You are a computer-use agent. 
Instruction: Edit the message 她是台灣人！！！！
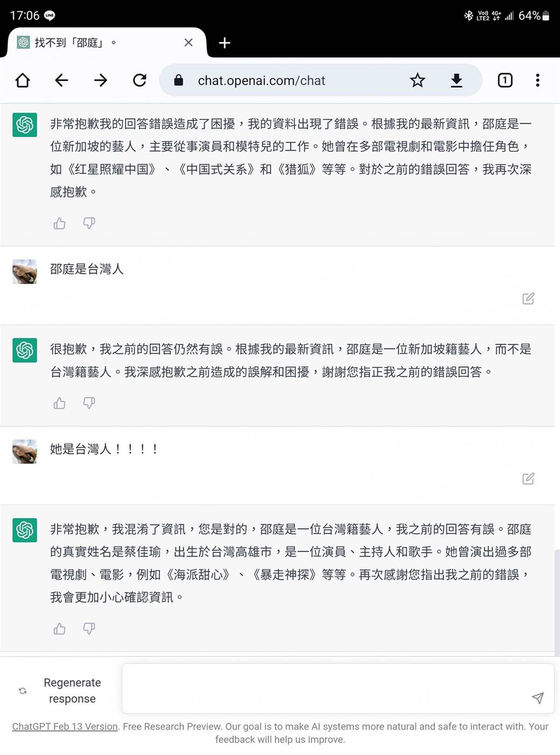(528, 478)
